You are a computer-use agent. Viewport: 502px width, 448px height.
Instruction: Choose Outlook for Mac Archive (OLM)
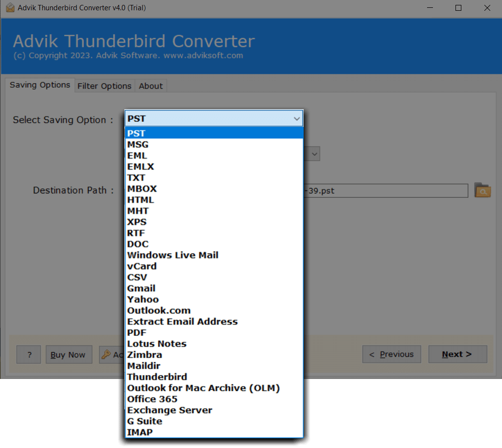tap(214, 388)
